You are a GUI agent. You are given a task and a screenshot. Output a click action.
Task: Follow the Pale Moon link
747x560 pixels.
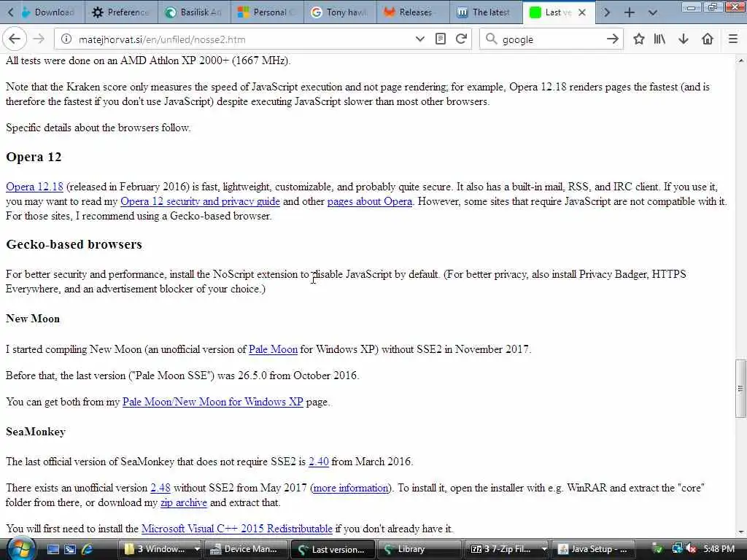pyautogui.click(x=273, y=349)
